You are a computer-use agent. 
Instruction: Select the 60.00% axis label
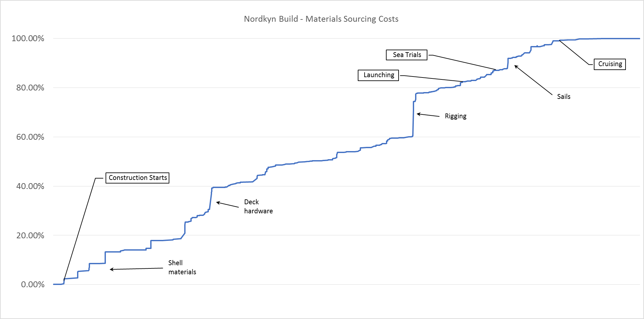(30, 137)
